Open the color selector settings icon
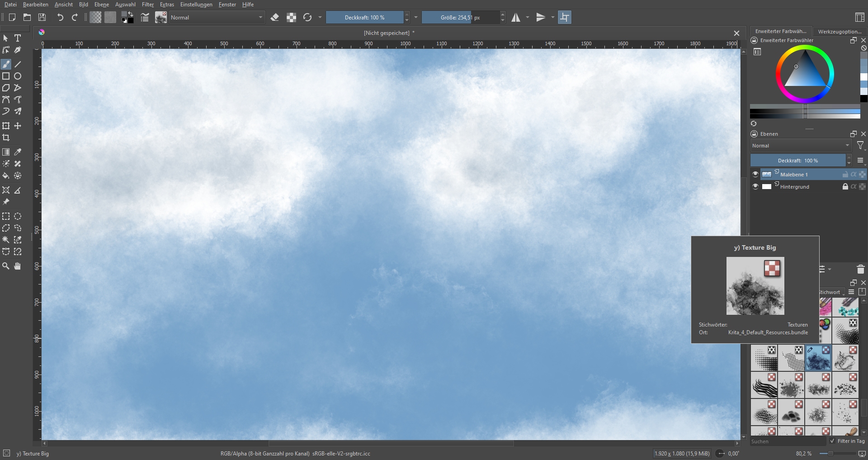Image resolution: width=868 pixels, height=460 pixels. [x=757, y=52]
